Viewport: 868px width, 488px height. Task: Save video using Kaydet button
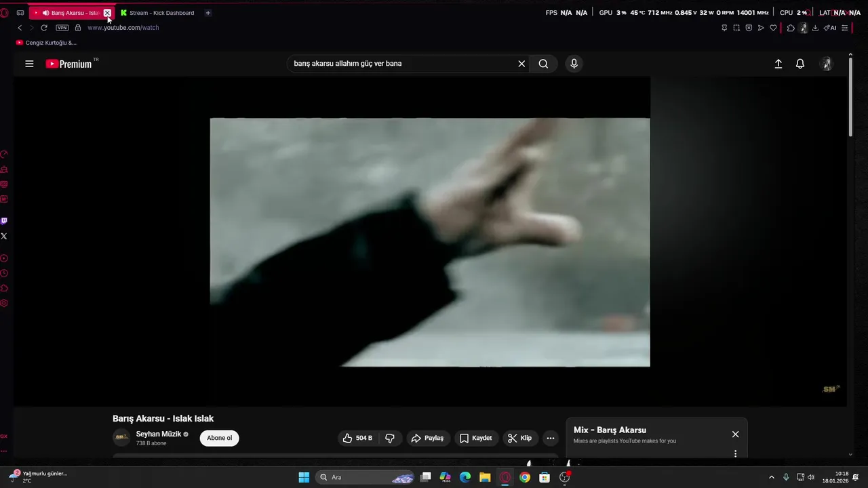[x=476, y=438]
